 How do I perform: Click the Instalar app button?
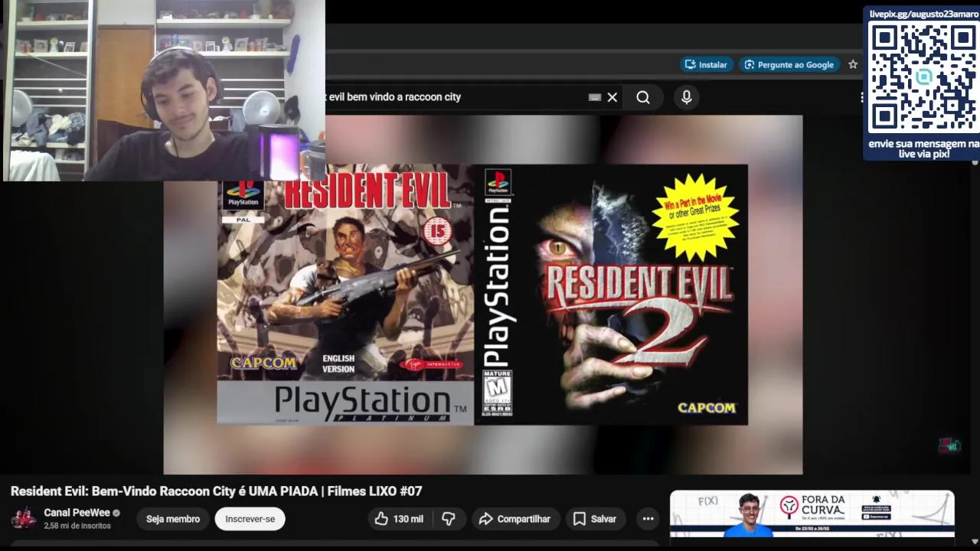pyautogui.click(x=706, y=65)
